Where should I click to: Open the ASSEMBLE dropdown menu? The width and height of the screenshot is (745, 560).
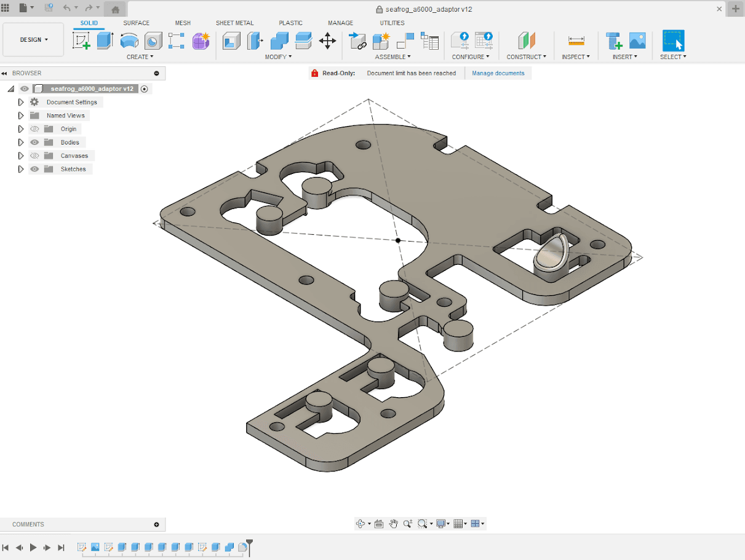pos(392,57)
